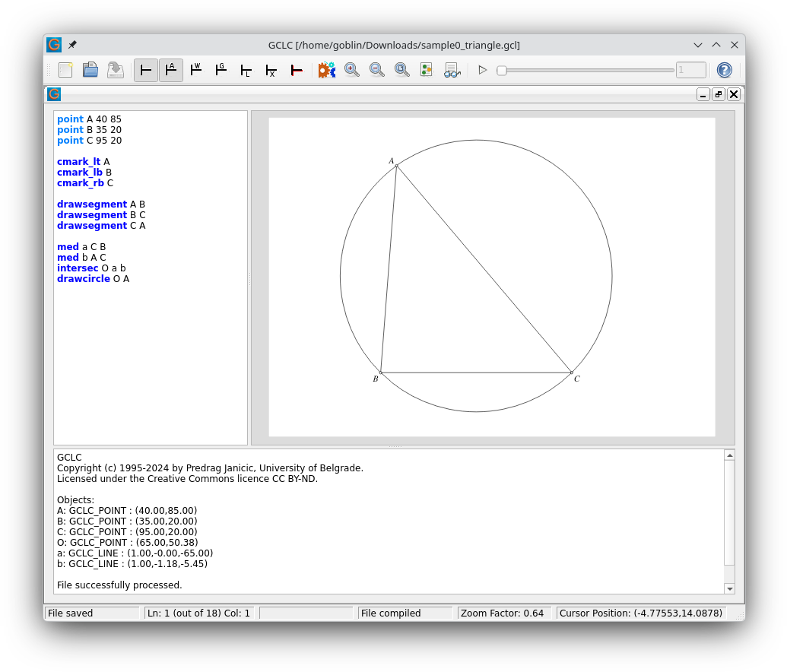Viewport: 787px width, 672px height.
Task: Click the animation frame slider handle
Action: pos(501,71)
